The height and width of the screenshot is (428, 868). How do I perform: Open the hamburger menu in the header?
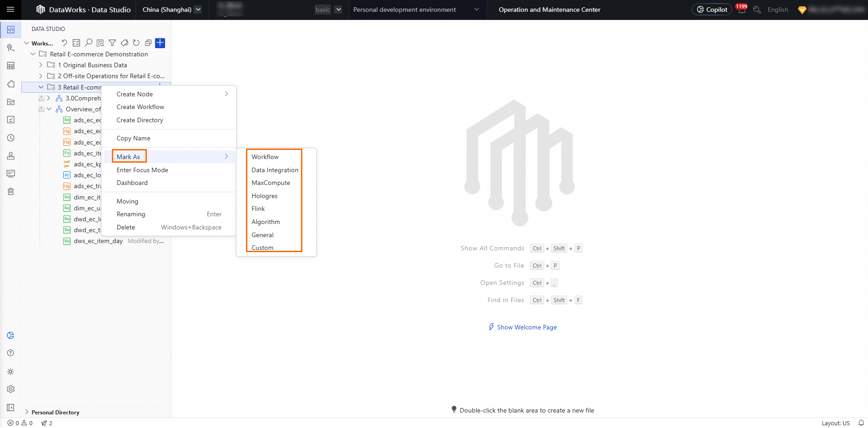pos(10,10)
